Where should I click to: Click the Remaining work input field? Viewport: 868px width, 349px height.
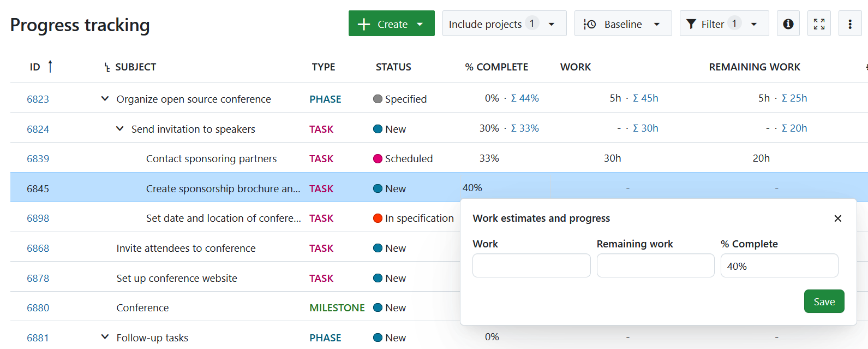point(655,266)
